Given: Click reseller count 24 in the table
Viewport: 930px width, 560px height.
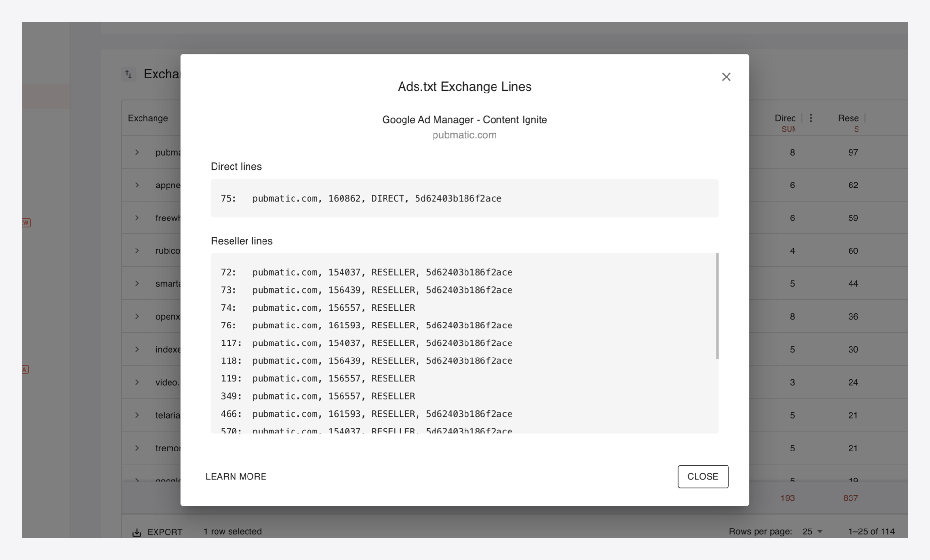Looking at the screenshot, I should pos(853,382).
